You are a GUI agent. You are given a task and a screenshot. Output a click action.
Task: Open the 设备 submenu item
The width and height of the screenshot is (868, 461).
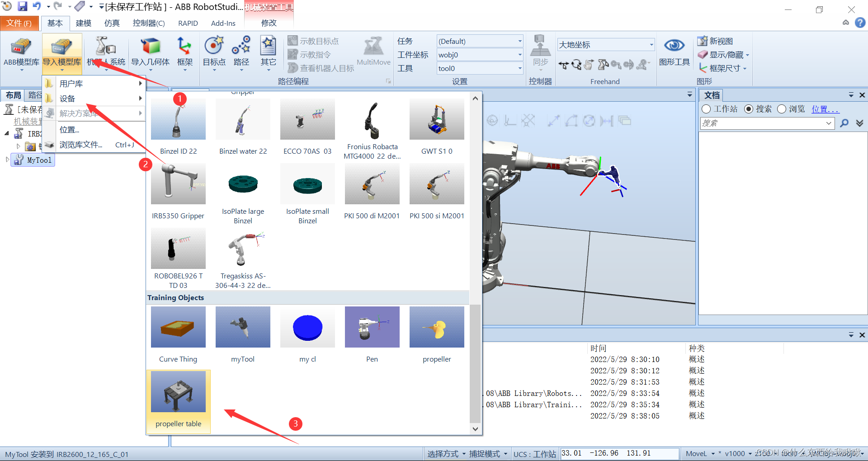94,99
